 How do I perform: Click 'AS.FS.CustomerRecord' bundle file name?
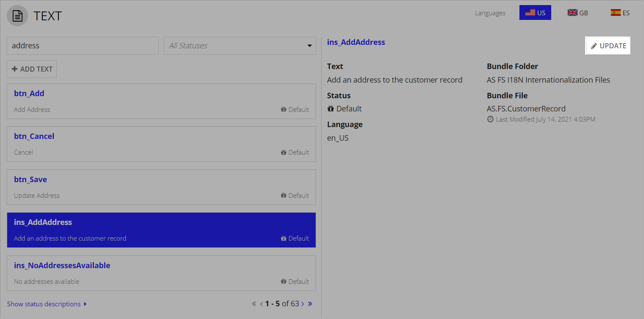tap(526, 108)
